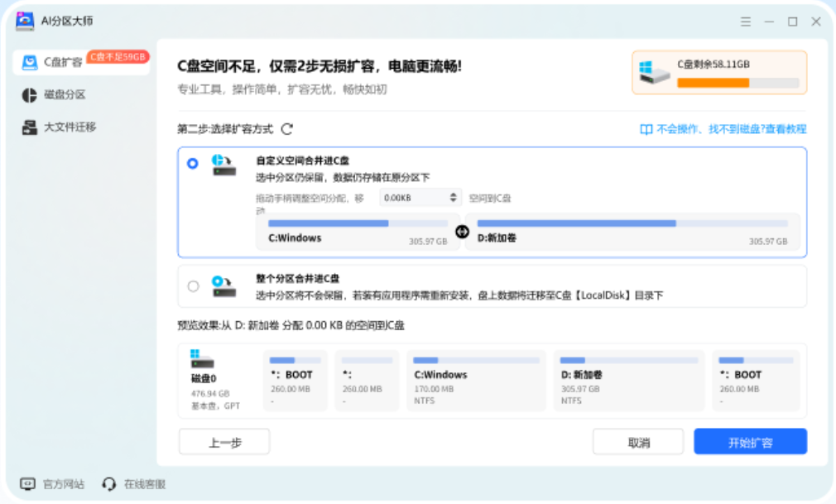The image size is (836, 504).
Task: Click the 磁盘0 disk icon
Action: coord(202,359)
